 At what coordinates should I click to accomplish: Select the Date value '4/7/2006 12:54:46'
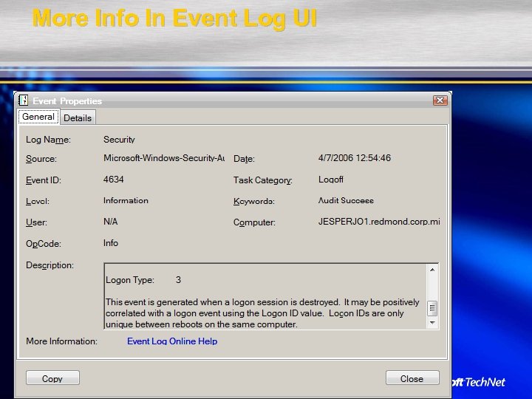(354, 158)
